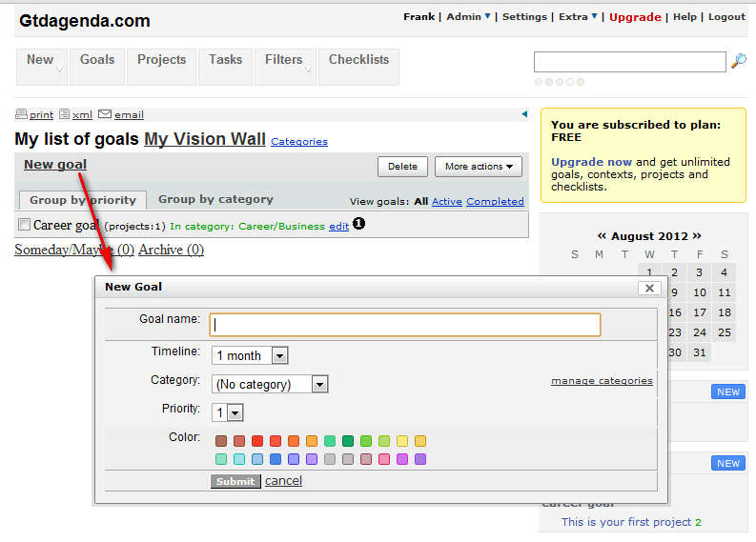Open the Checklists menu item
The width and height of the screenshot is (756, 542).
pyautogui.click(x=358, y=60)
